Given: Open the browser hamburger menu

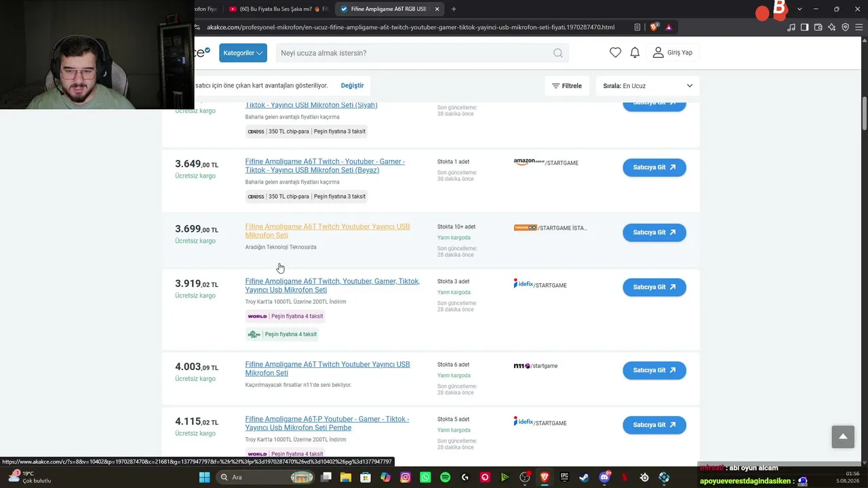Looking at the screenshot, I should [859, 27].
